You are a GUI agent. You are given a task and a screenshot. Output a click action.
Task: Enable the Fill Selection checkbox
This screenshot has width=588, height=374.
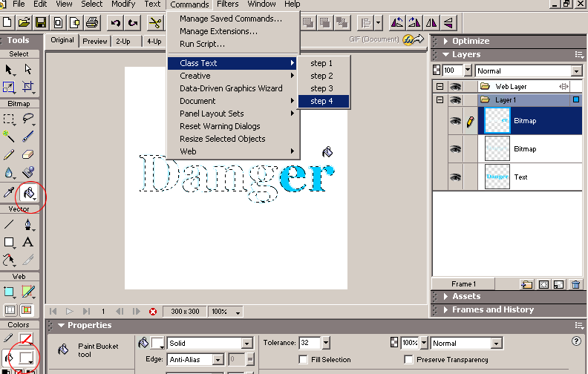click(x=304, y=359)
